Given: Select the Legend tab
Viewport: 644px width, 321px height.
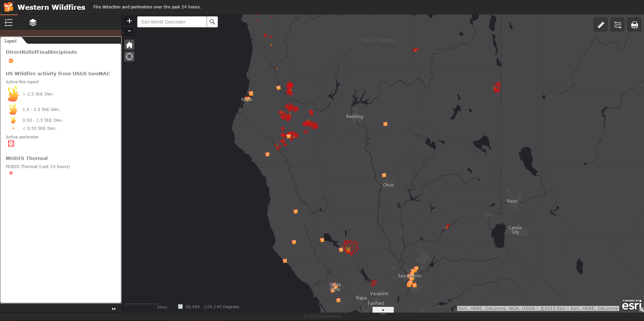Looking at the screenshot, I should (x=11, y=41).
